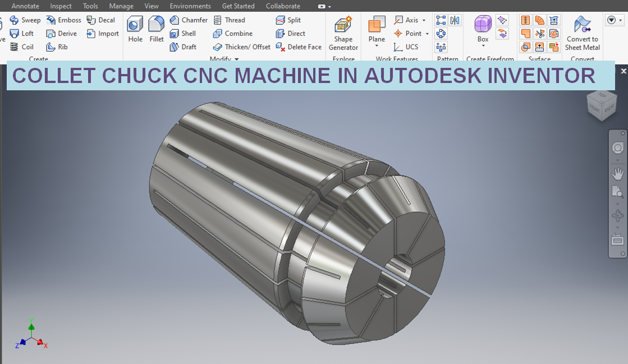This screenshot has height=364, width=628.
Task: Create a work Point
Action: pyautogui.click(x=408, y=34)
